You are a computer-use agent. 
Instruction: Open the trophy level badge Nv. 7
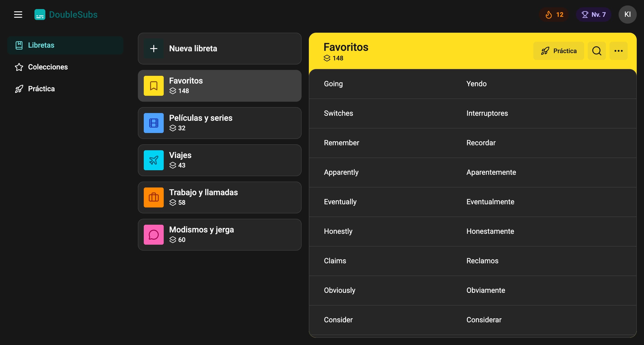coord(593,15)
